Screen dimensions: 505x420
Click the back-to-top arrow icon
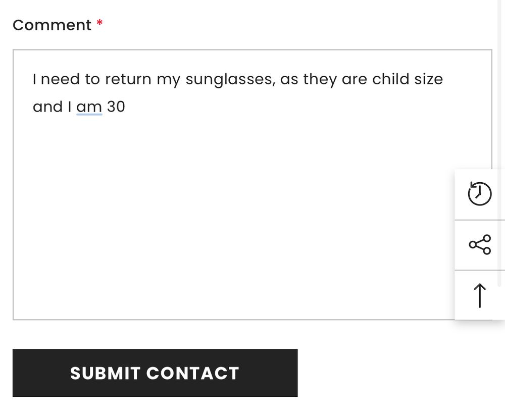click(480, 295)
